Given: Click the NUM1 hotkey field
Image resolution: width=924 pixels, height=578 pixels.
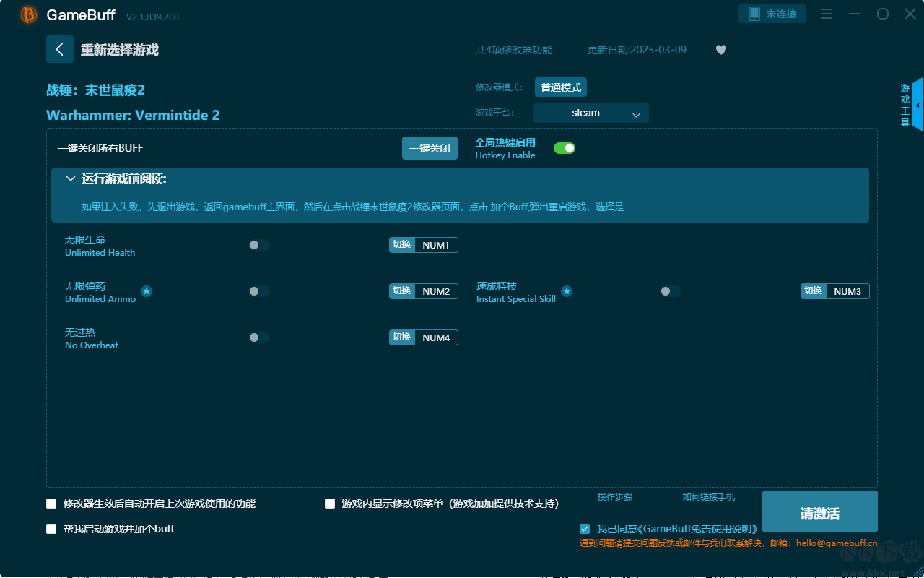Looking at the screenshot, I should point(436,245).
